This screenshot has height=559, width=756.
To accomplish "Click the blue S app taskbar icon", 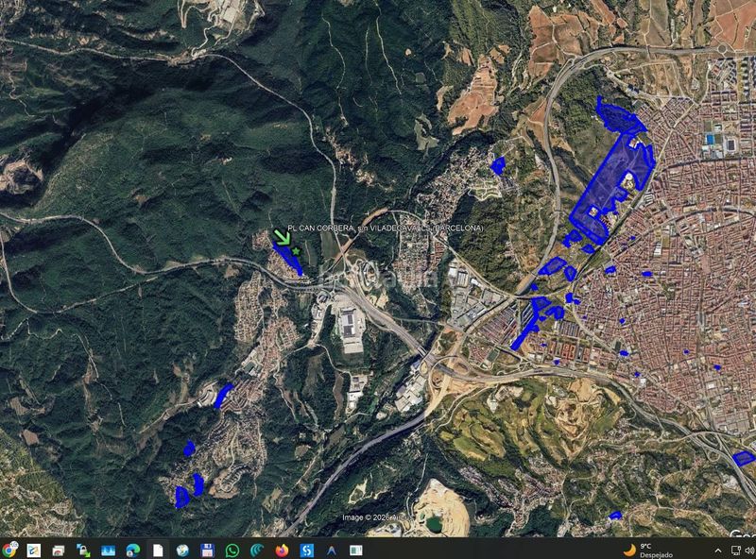I will pos(306,550).
